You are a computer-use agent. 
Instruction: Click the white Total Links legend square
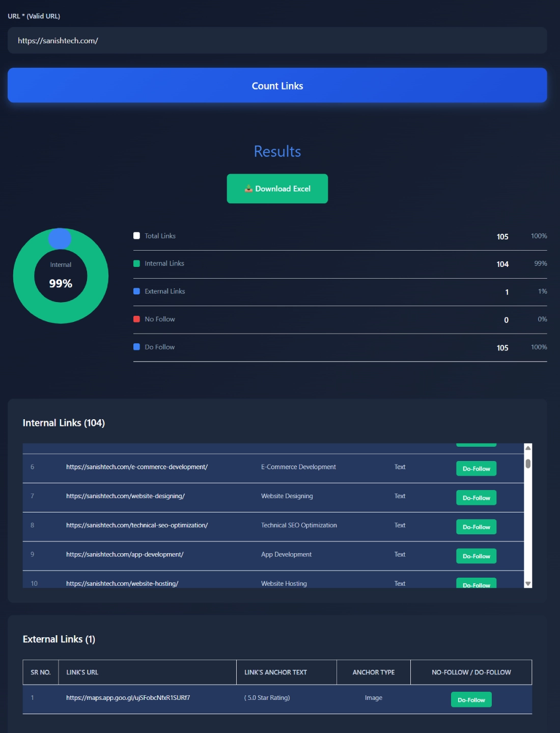click(136, 235)
